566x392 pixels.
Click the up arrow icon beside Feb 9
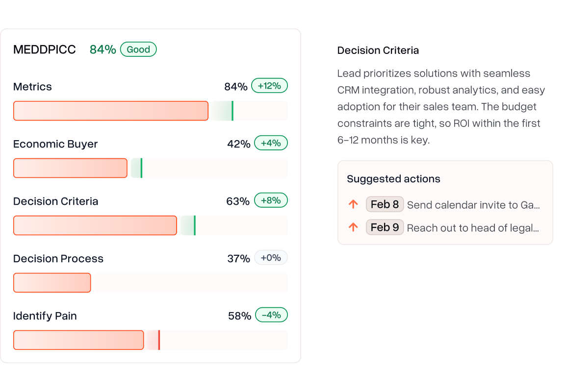click(x=353, y=227)
